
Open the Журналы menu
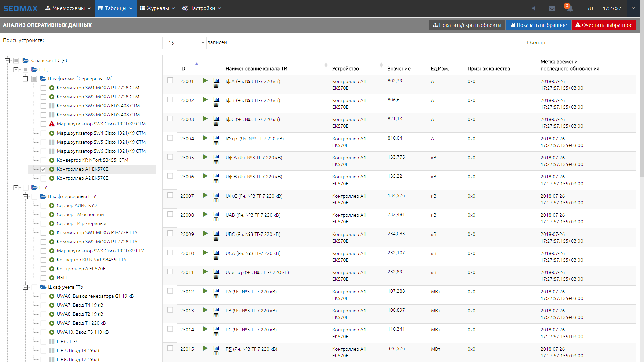157,8
